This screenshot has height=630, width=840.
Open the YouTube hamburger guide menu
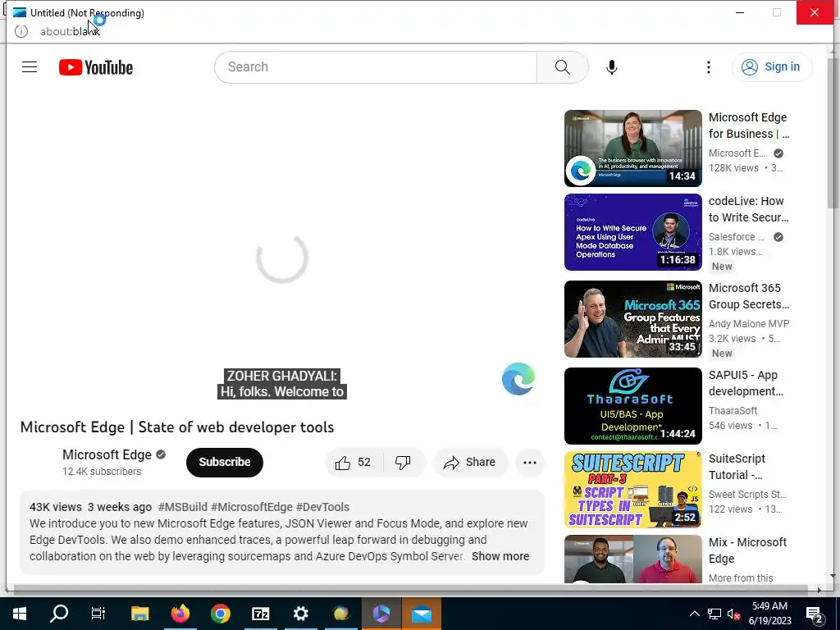[x=30, y=67]
